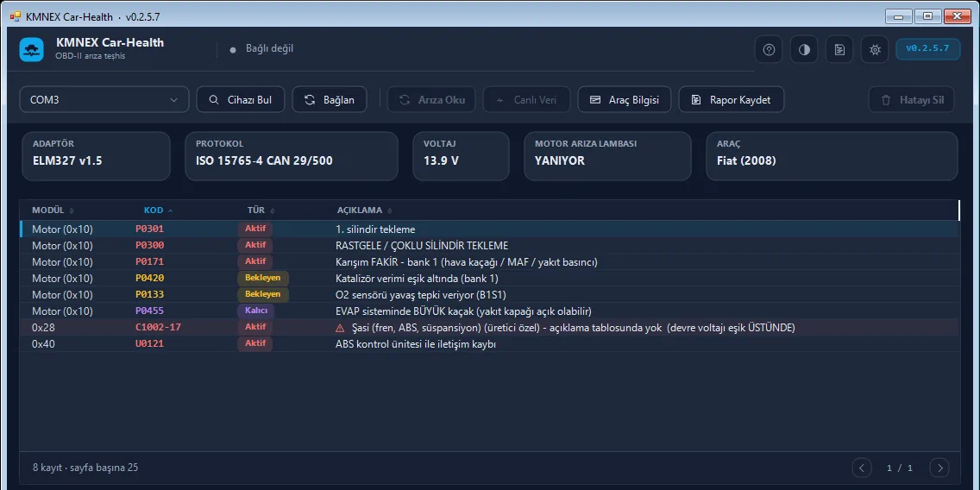Click the '8 kayıt · sayfa başına 25' text

pyautogui.click(x=85, y=468)
